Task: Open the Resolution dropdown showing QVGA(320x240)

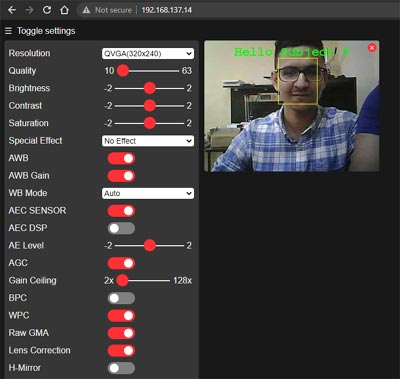Action: click(148, 53)
